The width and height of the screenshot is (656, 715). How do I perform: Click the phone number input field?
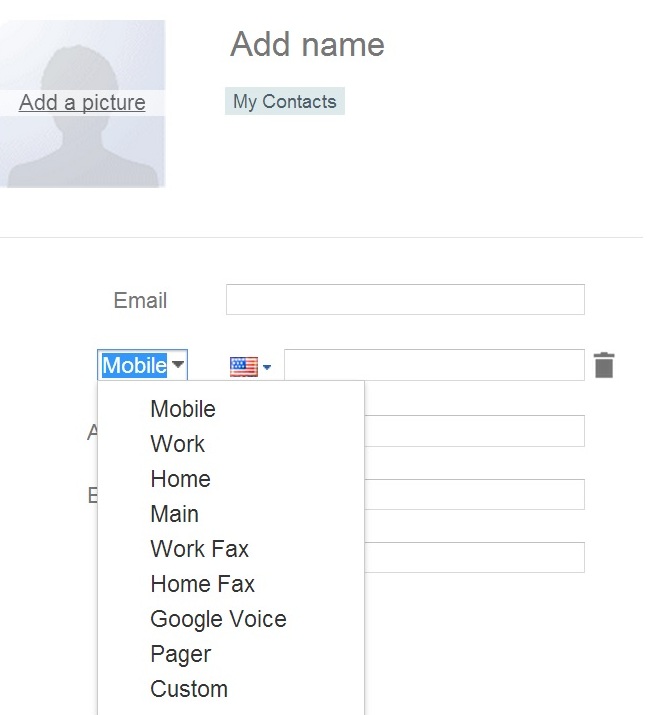[433, 365]
